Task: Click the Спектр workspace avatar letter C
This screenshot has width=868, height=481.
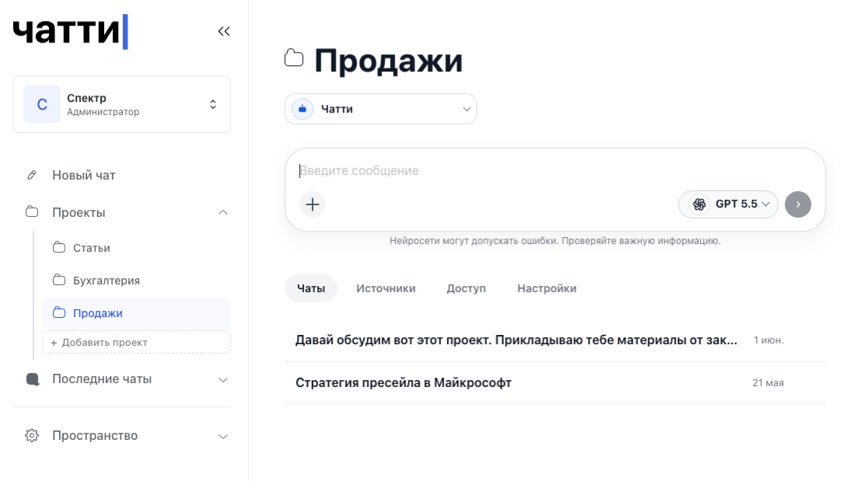Action: tap(42, 104)
